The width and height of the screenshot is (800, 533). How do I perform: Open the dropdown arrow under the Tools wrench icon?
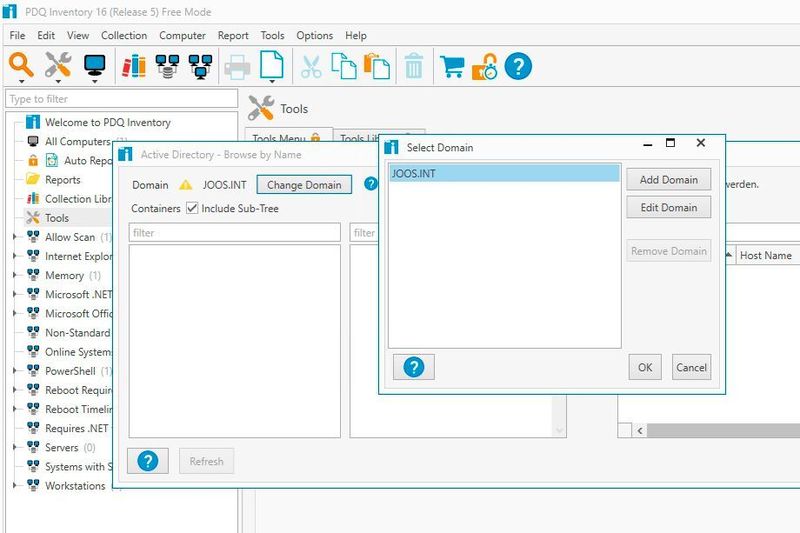click(58, 82)
